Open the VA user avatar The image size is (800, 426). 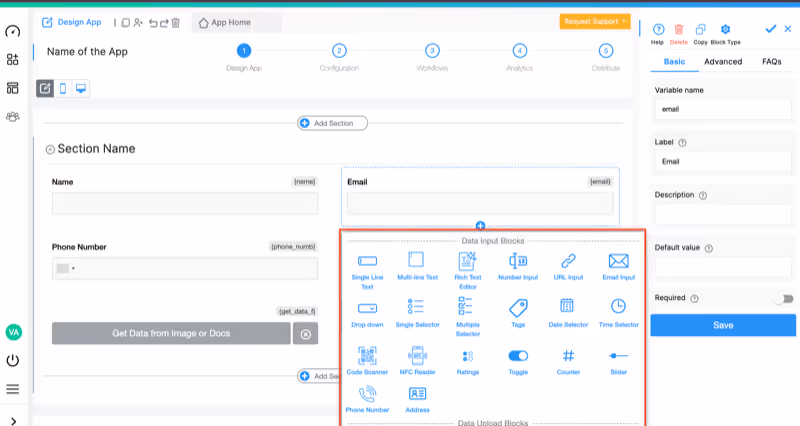(13, 332)
